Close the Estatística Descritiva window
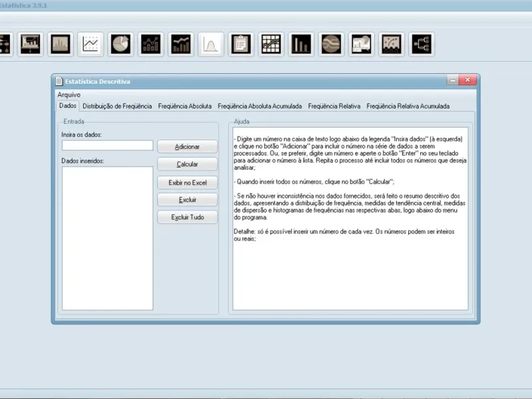Viewport: 532px width, 399px height. click(467, 80)
